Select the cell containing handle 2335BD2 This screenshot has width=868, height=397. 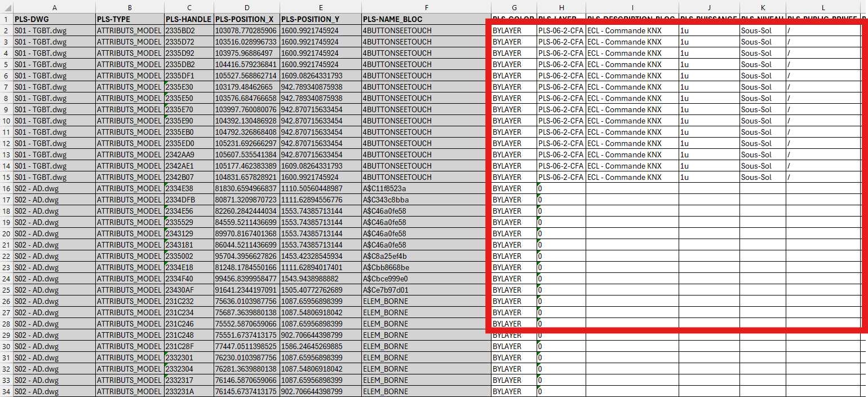pyautogui.click(x=189, y=30)
